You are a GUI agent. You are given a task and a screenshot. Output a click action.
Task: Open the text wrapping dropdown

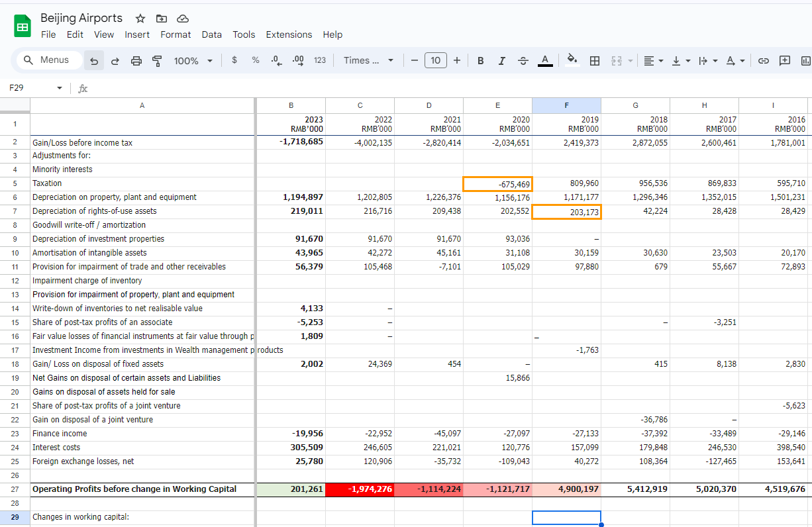point(707,60)
